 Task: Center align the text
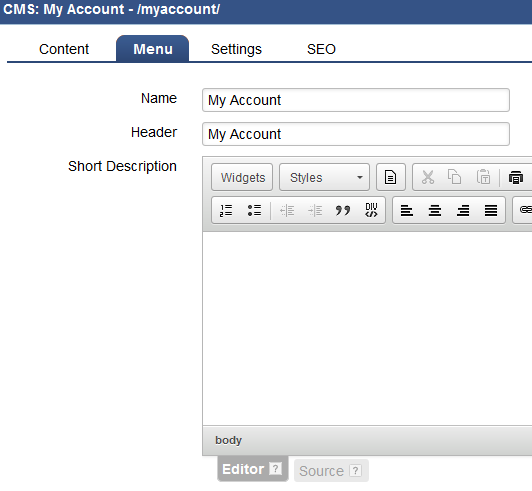pos(435,210)
